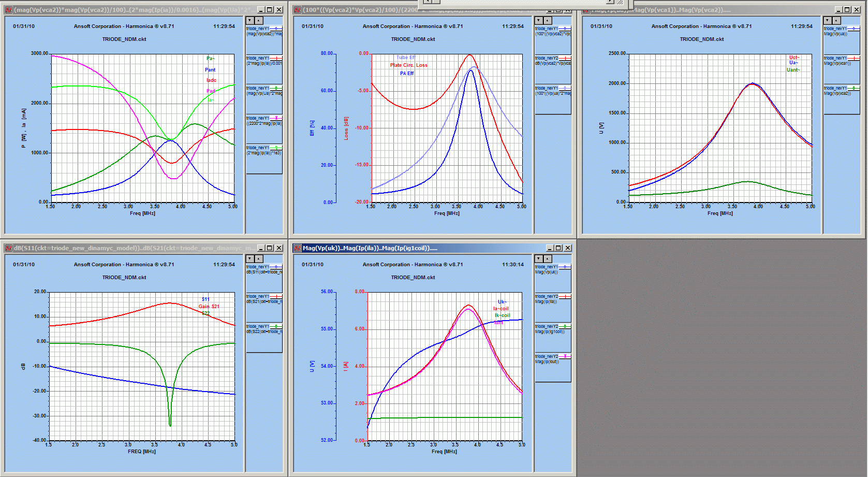This screenshot has height=477, width=868.
Task: Click legend scroll-up arrow in power plot window
Action: point(259,21)
